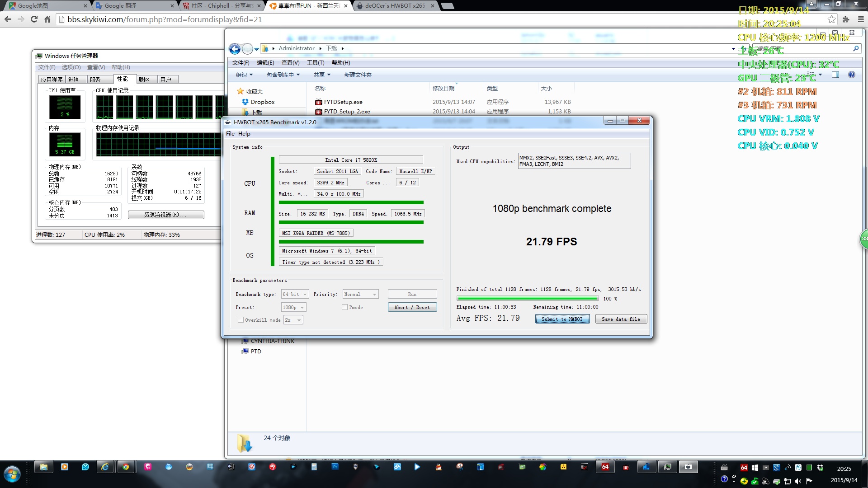Open media player icon on the taskbar
This screenshot has width=868, height=488.
(65, 467)
